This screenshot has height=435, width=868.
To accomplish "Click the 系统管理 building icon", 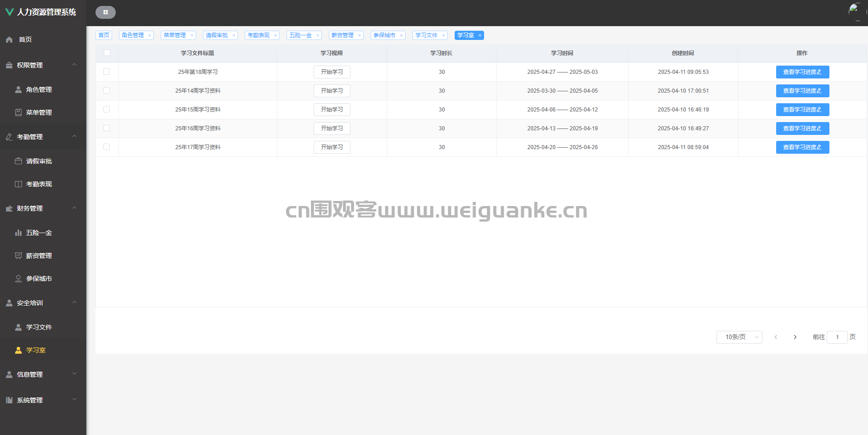I will (9, 400).
